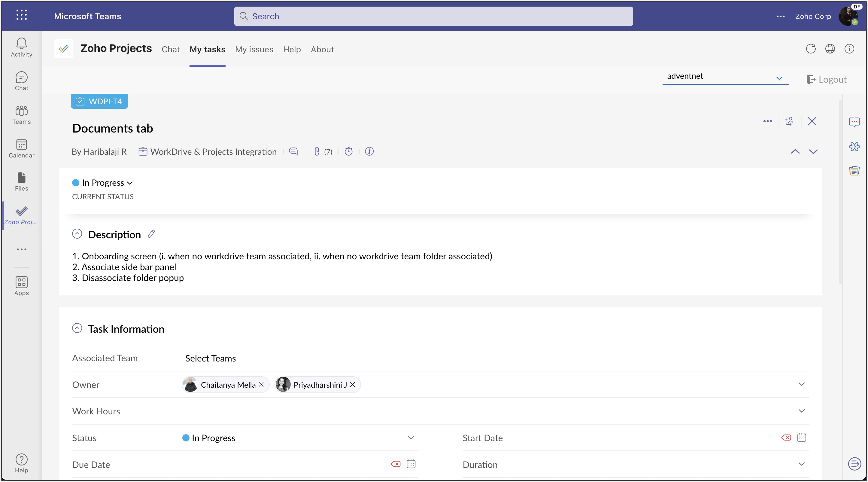Open Start Date calendar picker

click(x=801, y=438)
